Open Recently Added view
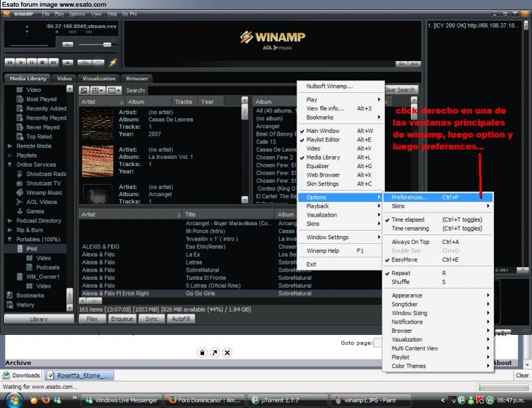This screenshot has height=408, width=532. pos(46,108)
